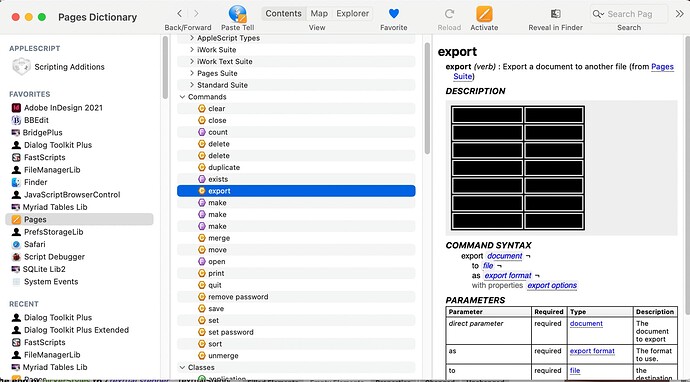Open export format link in parameters table

[592, 351]
